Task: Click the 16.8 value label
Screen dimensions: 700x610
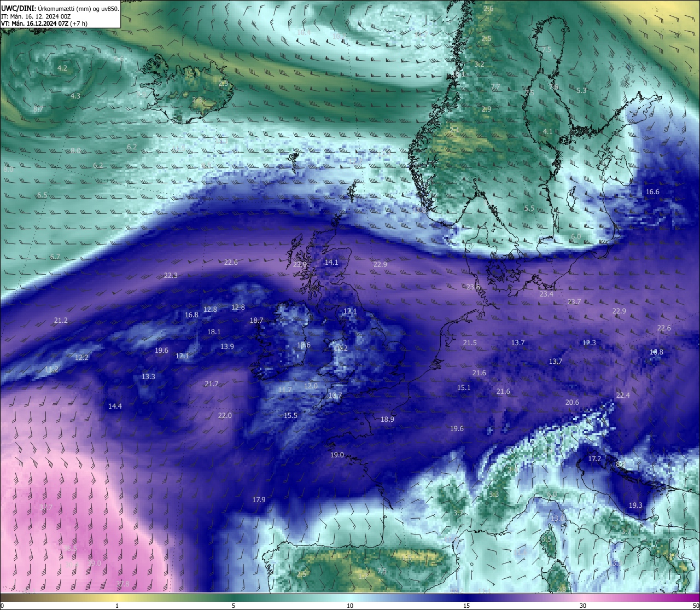Action: tap(191, 315)
